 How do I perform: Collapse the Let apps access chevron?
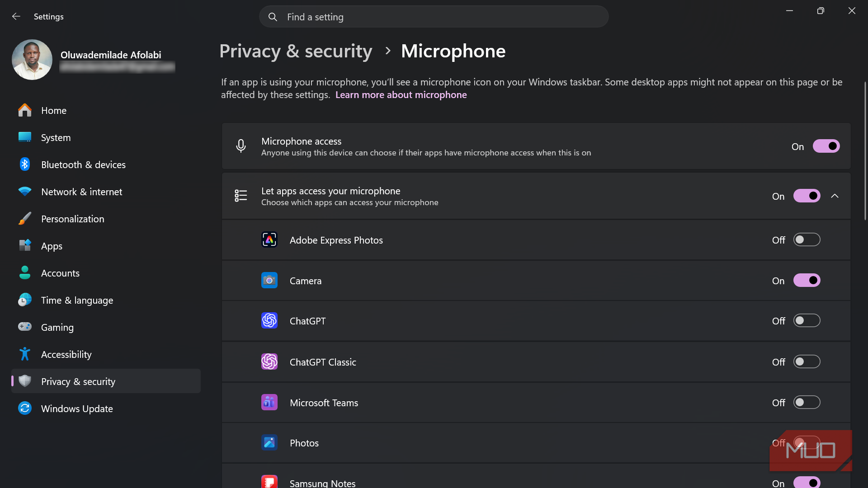pos(835,196)
